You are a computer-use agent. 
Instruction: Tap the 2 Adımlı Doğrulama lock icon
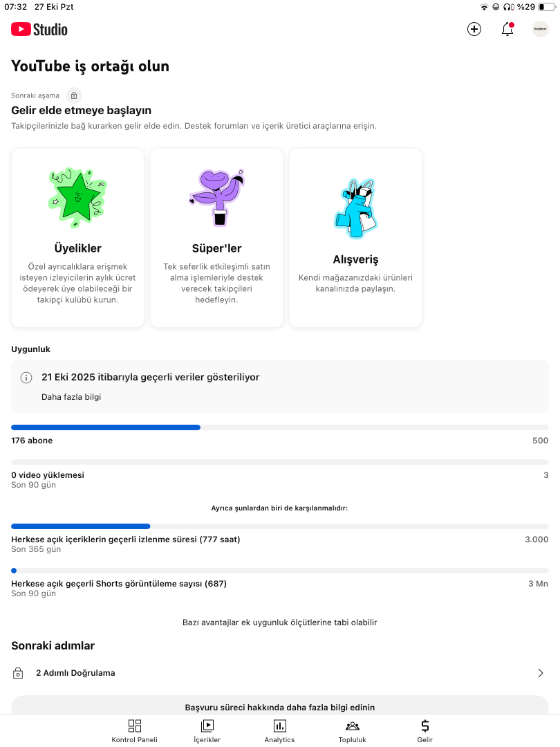(19, 673)
